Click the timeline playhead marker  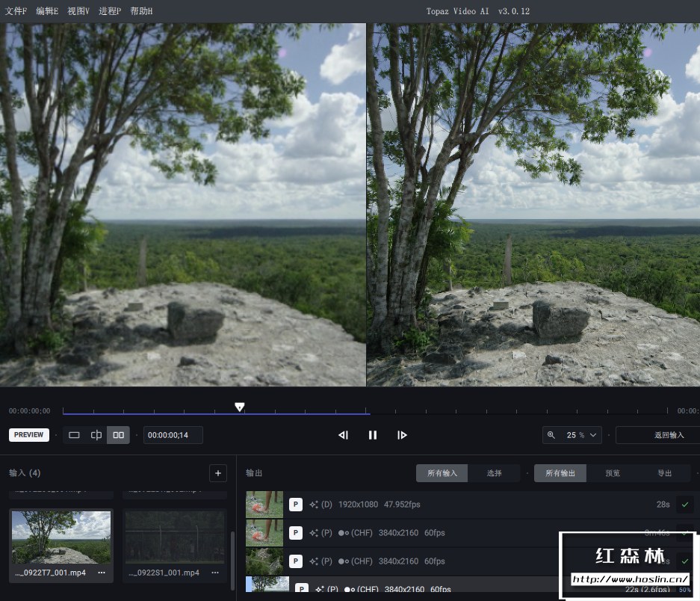click(x=239, y=407)
